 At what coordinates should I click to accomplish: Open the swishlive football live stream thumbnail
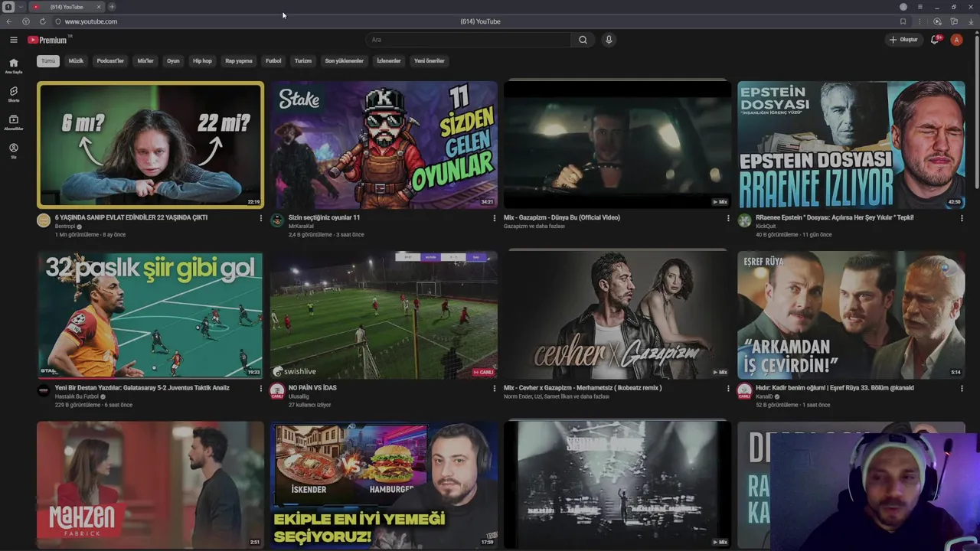[x=384, y=315]
